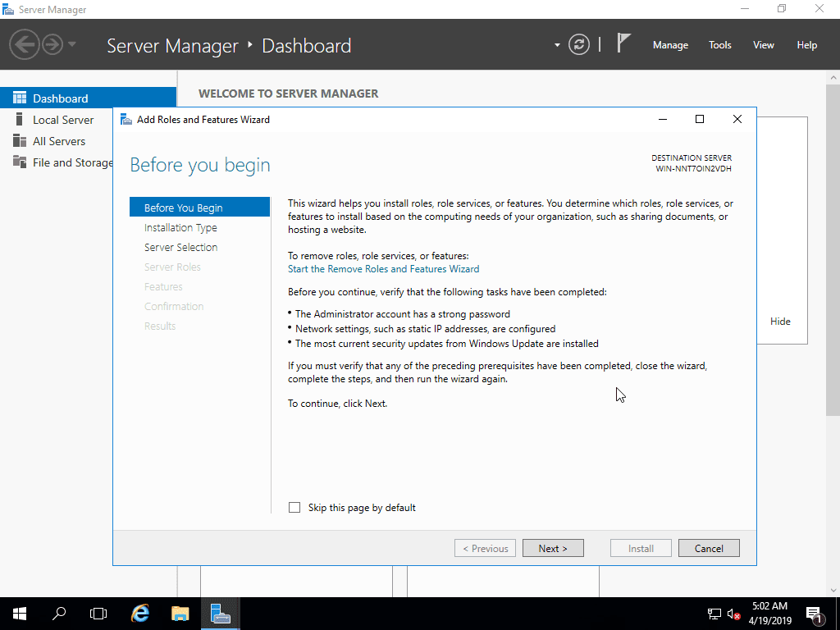Minimize the Add Roles and Features Wizard
Screen dimensions: 840x630
click(x=663, y=119)
